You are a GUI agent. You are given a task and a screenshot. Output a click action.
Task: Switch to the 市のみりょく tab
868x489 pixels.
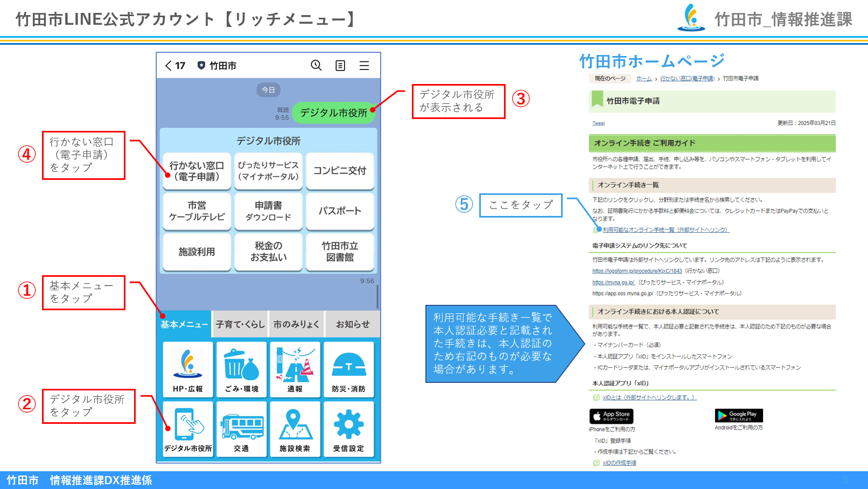tap(296, 324)
